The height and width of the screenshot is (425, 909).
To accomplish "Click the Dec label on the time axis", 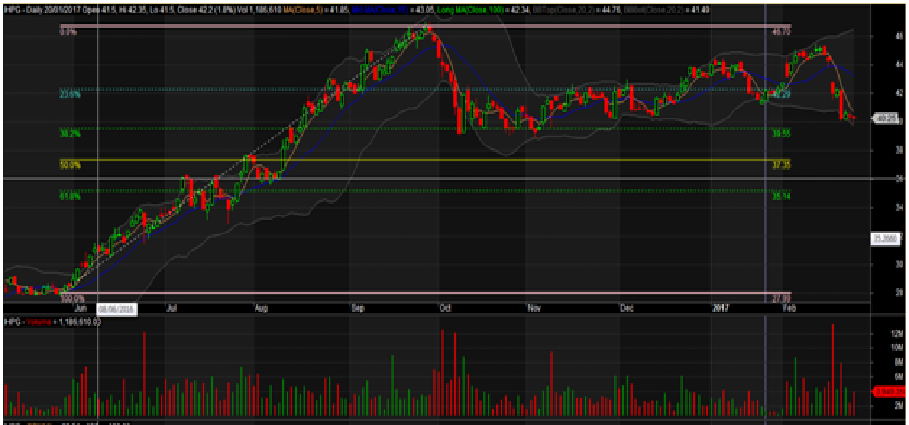I will pos(626,309).
